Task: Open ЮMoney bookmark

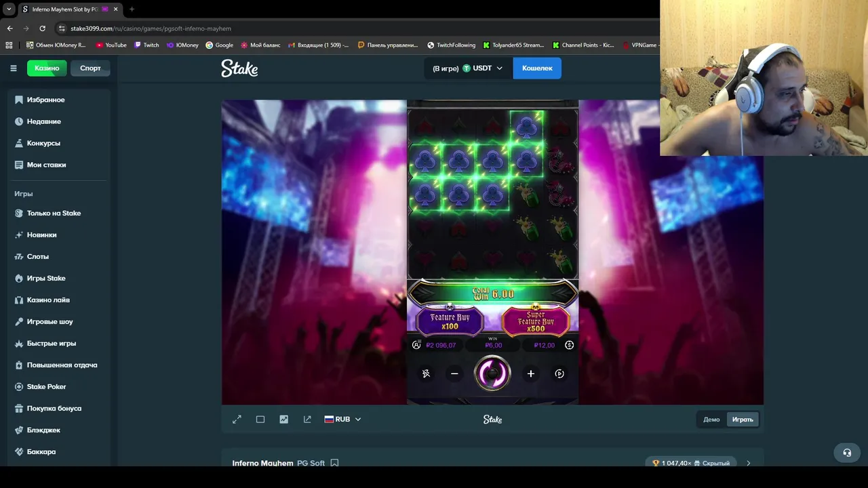Action: point(182,45)
